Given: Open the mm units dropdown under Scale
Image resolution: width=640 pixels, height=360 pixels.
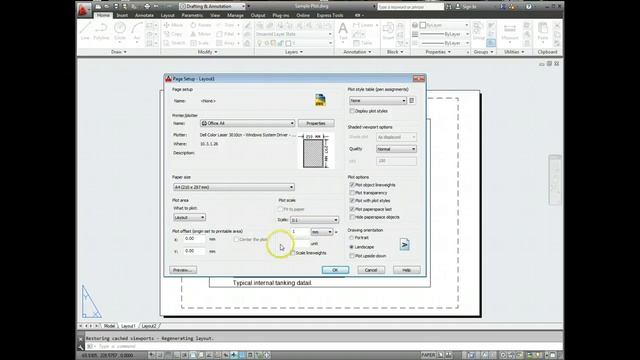Looking at the screenshot, I should tap(322, 232).
